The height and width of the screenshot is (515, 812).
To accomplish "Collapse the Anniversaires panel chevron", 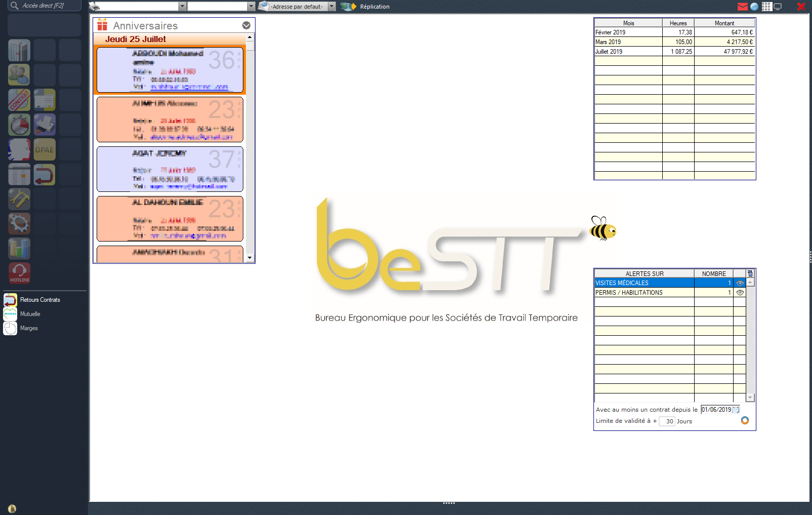I will [246, 25].
